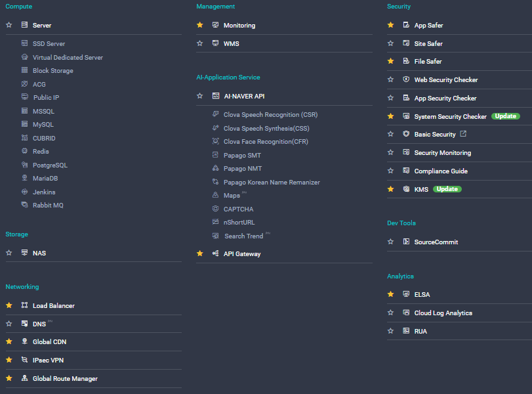Click the IPsec VPN icon

(x=24, y=360)
